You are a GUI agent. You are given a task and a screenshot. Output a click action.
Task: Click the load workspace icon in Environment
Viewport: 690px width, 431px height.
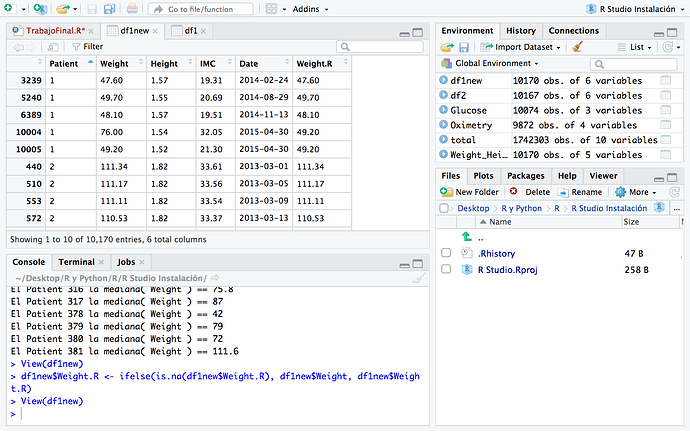tap(447, 47)
